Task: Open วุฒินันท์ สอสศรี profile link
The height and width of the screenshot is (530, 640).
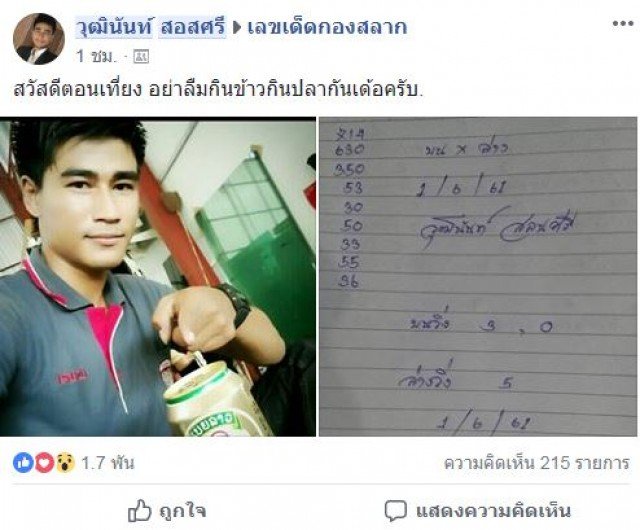Action: point(151,28)
